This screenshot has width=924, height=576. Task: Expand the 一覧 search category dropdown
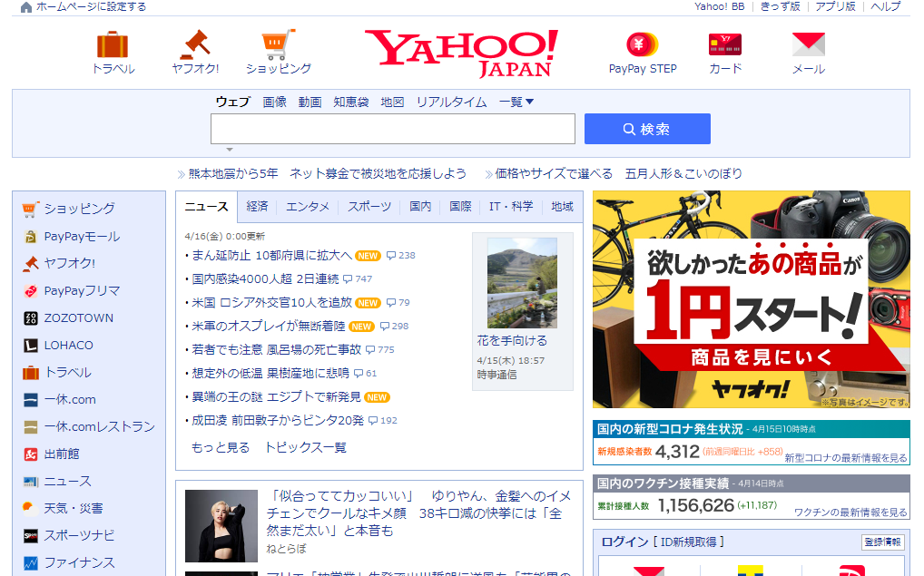516,103
